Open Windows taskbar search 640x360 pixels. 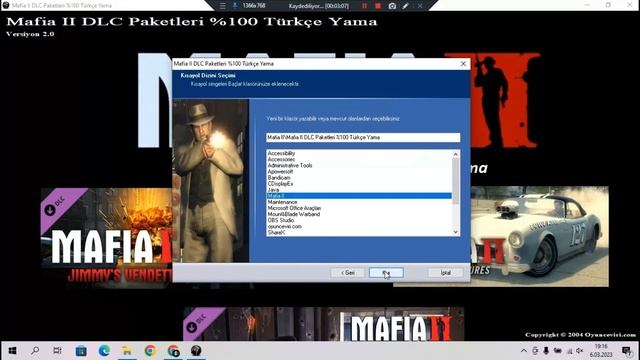click(x=35, y=351)
